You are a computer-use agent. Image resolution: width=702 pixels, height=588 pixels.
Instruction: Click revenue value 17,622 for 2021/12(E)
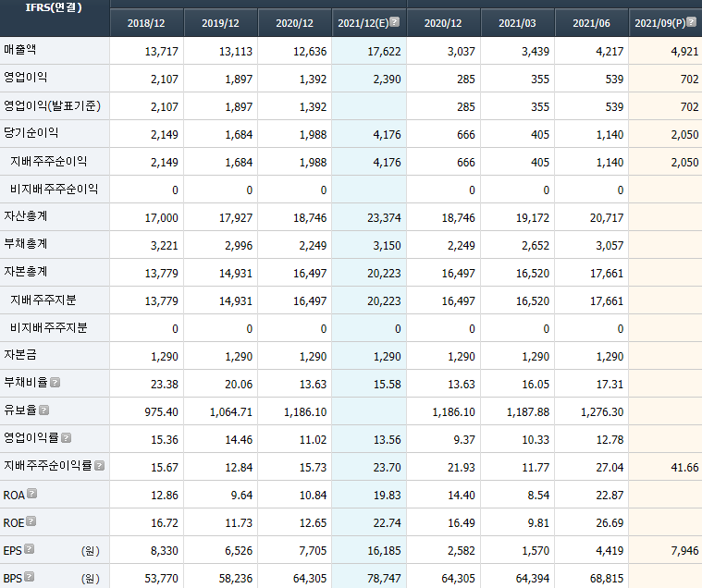point(384,52)
